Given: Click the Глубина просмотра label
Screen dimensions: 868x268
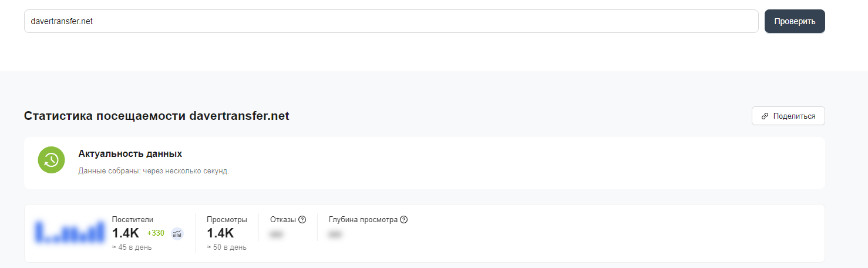Looking at the screenshot, I should [364, 220].
